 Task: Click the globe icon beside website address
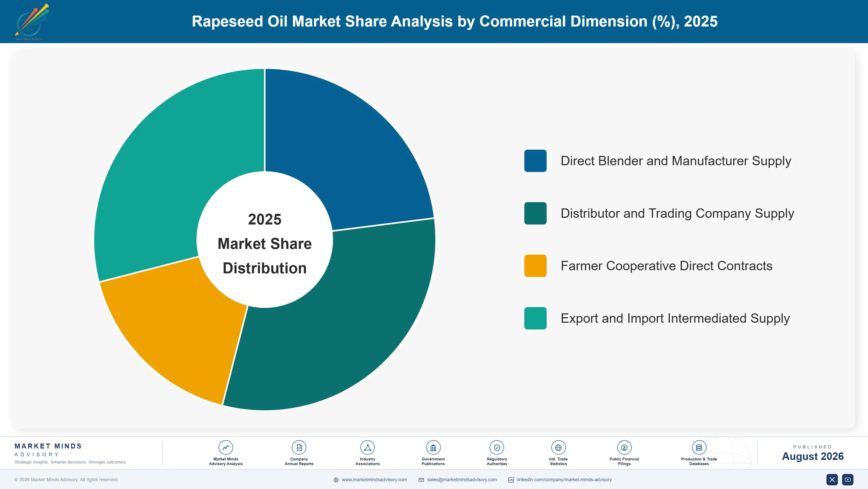point(336,480)
